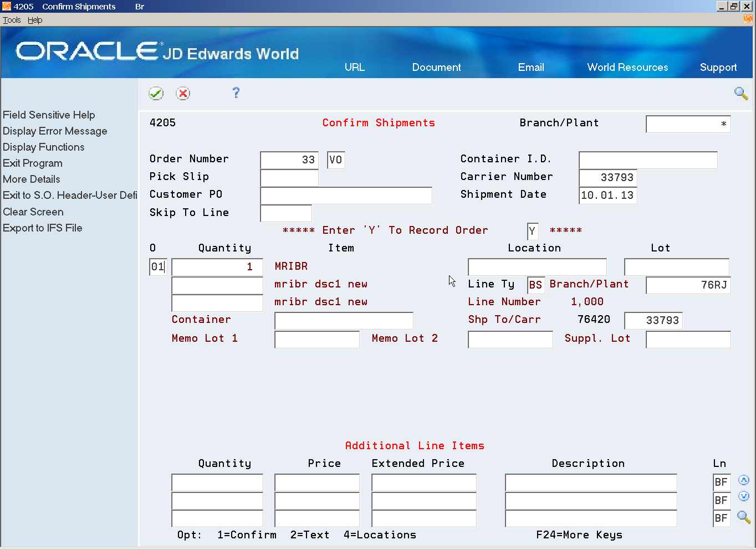Open the URL header link
Viewport: 756px width, 550px height.
coord(355,67)
